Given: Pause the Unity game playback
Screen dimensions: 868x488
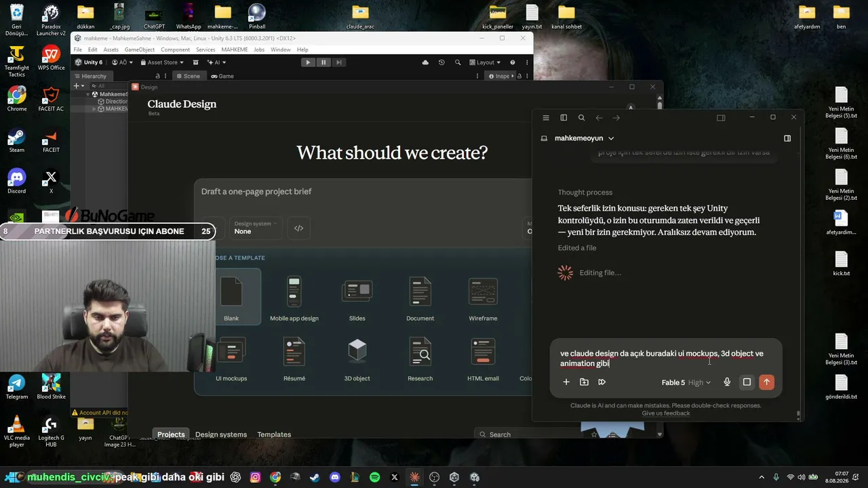Looking at the screenshot, I should 323,62.
